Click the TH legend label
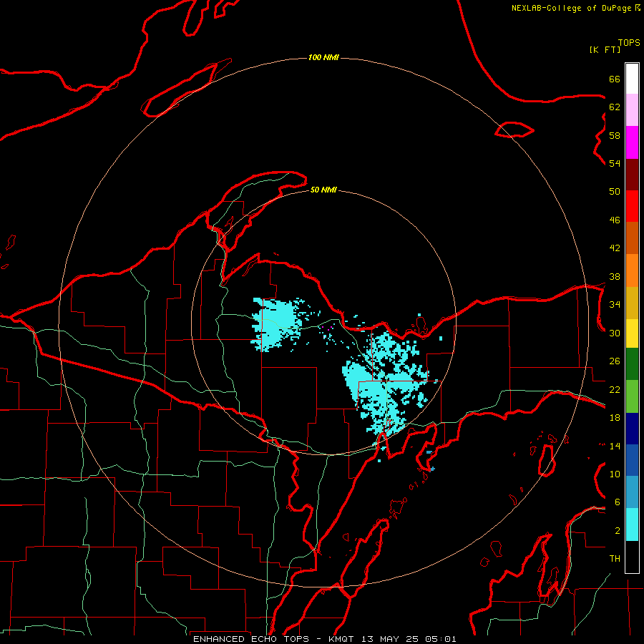Image resolution: width=644 pixels, height=644 pixels. [615, 559]
